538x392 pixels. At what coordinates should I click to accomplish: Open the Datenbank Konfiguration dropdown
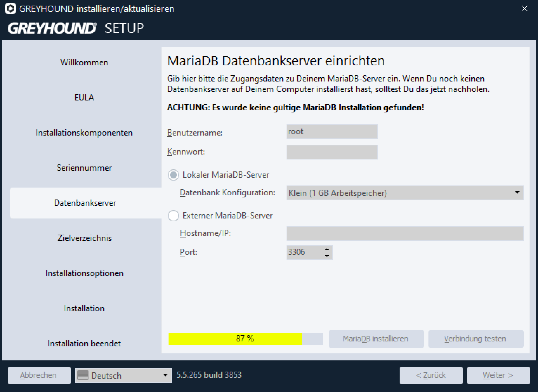405,193
